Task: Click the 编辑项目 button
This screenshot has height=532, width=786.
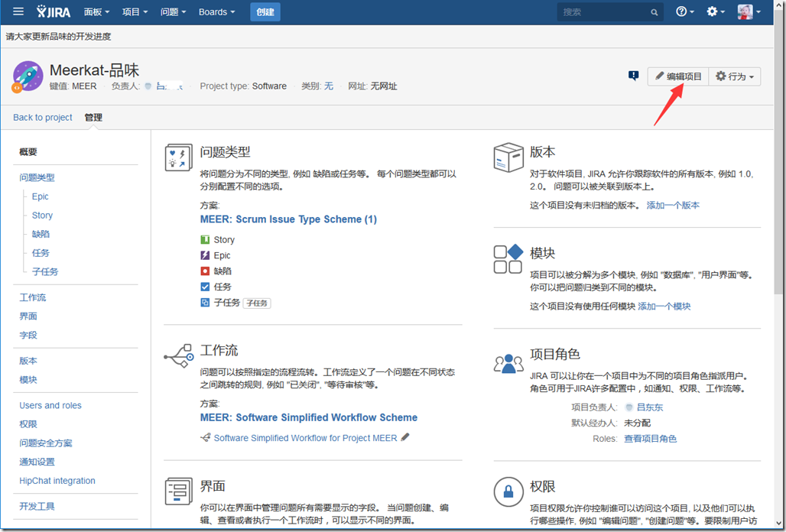Action: click(678, 76)
